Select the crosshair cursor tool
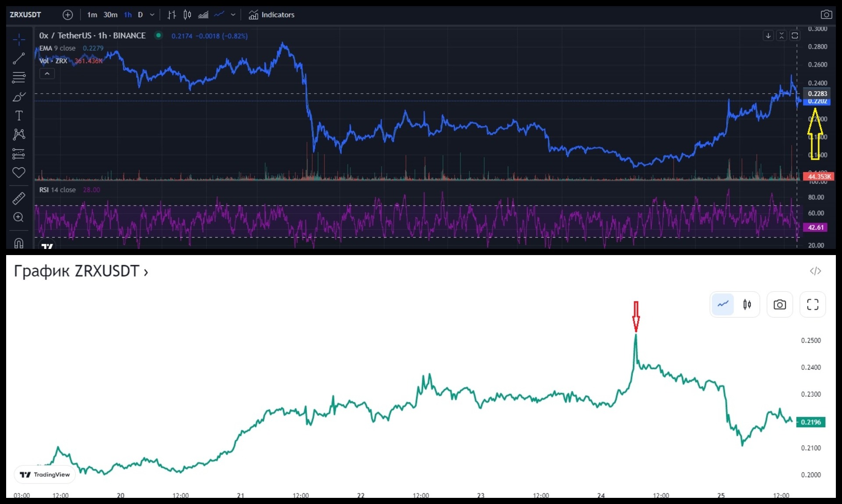 [x=19, y=39]
